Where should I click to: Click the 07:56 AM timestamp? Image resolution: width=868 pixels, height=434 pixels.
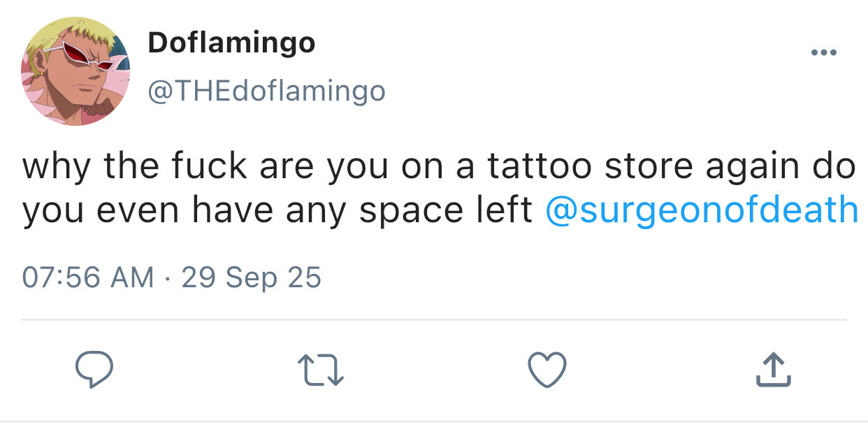click(88, 277)
